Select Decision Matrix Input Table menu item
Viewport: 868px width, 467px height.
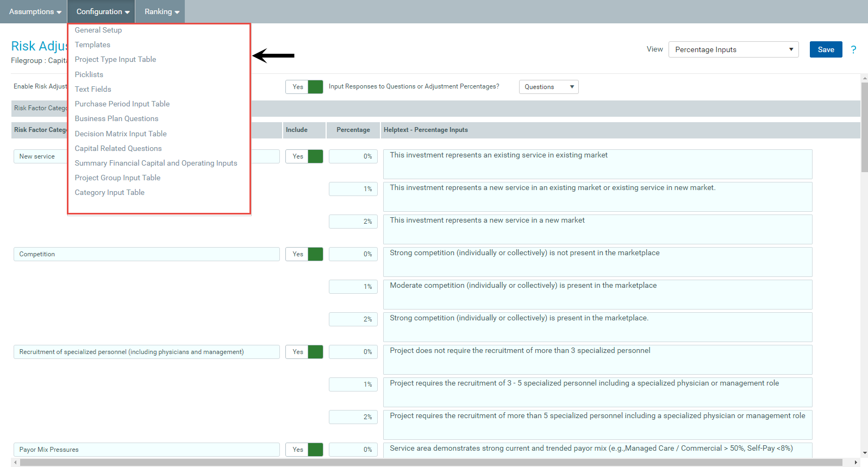[x=121, y=134]
